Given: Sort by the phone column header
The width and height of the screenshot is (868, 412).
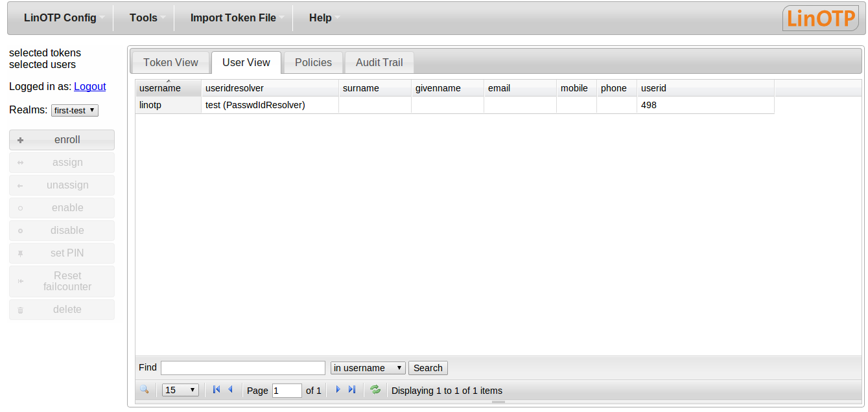Looking at the screenshot, I should pos(616,88).
